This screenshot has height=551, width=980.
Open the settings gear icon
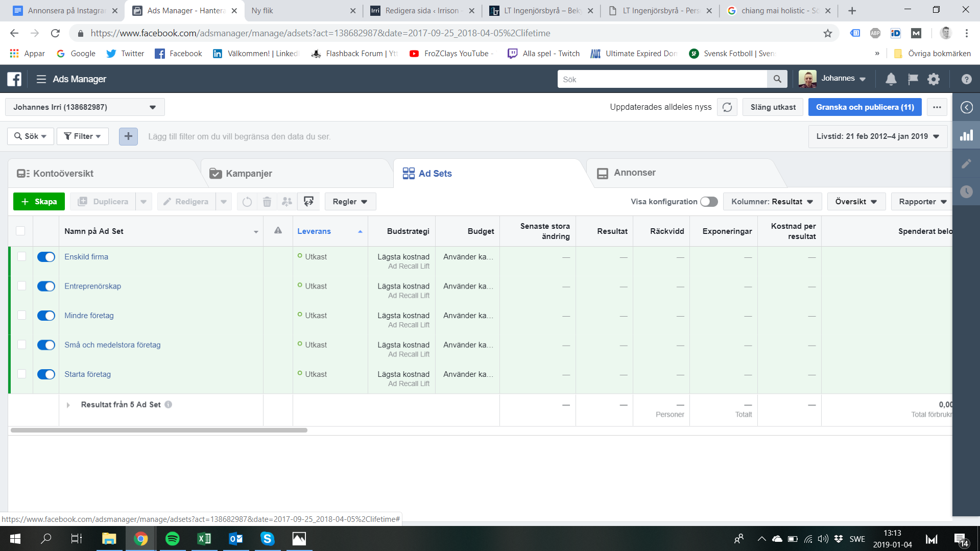coord(934,79)
